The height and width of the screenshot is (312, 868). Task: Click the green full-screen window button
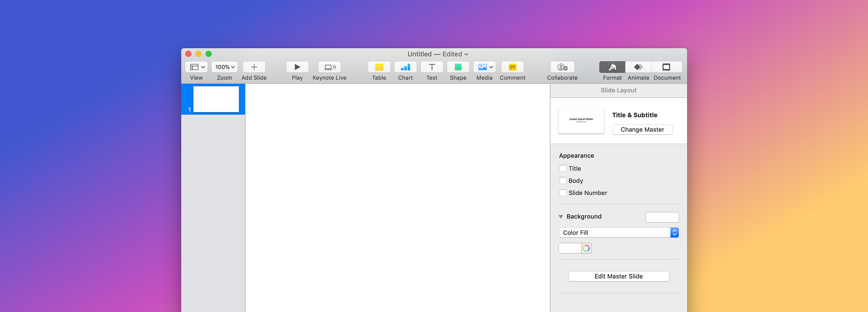point(208,54)
